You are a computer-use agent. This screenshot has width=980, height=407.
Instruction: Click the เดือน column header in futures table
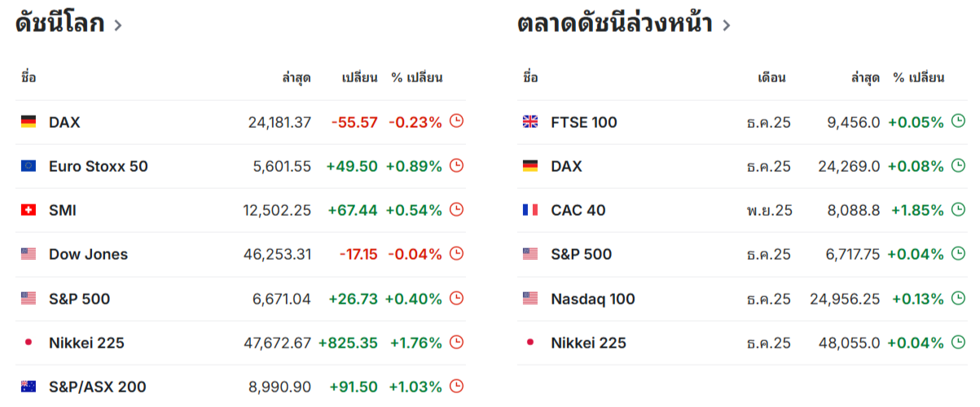(771, 78)
